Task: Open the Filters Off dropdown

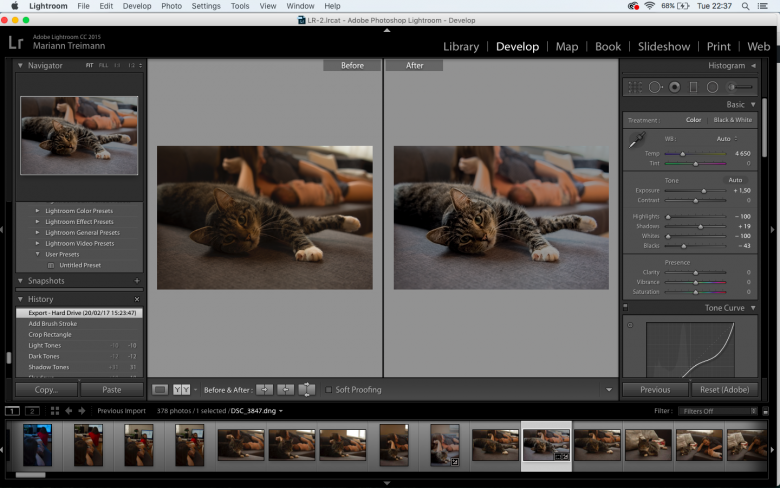Action: coord(719,411)
